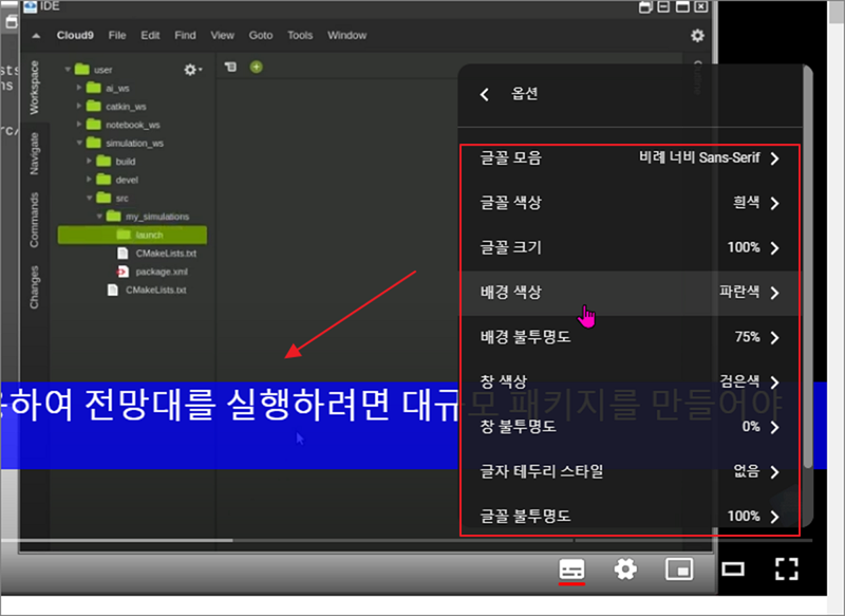845x616 pixels.
Task: Expand the notebook_ws folder
Action: (x=79, y=124)
